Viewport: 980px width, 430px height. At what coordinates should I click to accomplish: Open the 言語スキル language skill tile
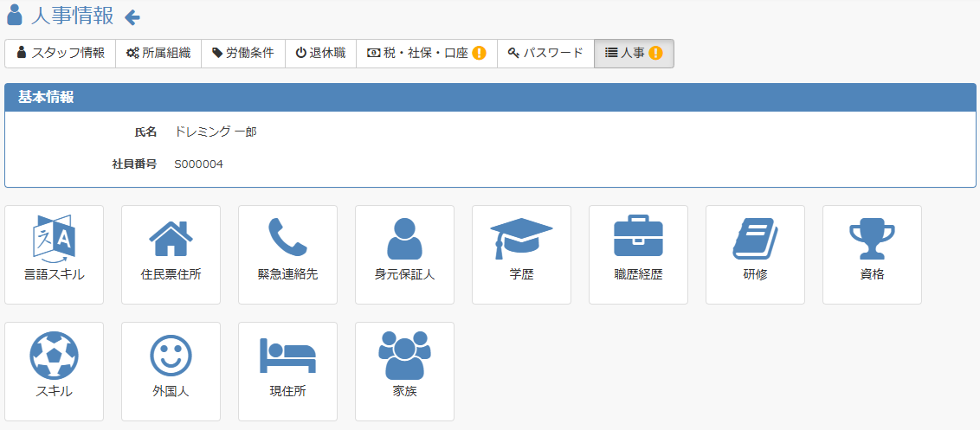[55, 255]
